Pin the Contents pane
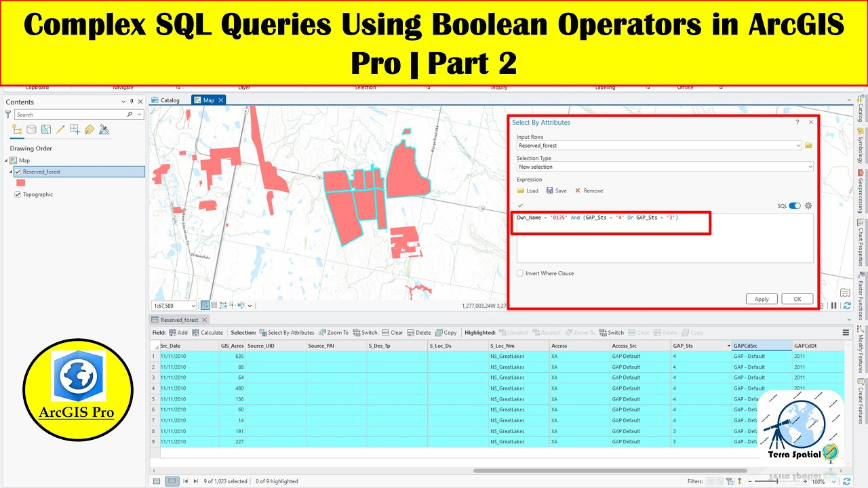 click(132, 102)
